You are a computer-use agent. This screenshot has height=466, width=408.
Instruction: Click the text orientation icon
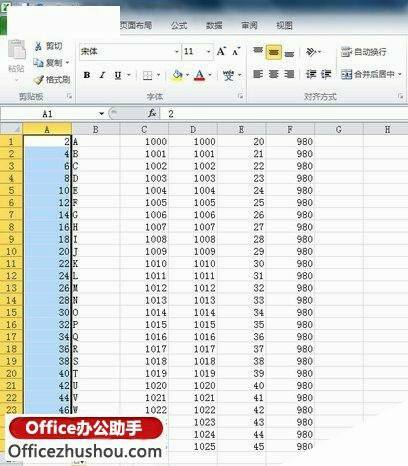pos(311,52)
